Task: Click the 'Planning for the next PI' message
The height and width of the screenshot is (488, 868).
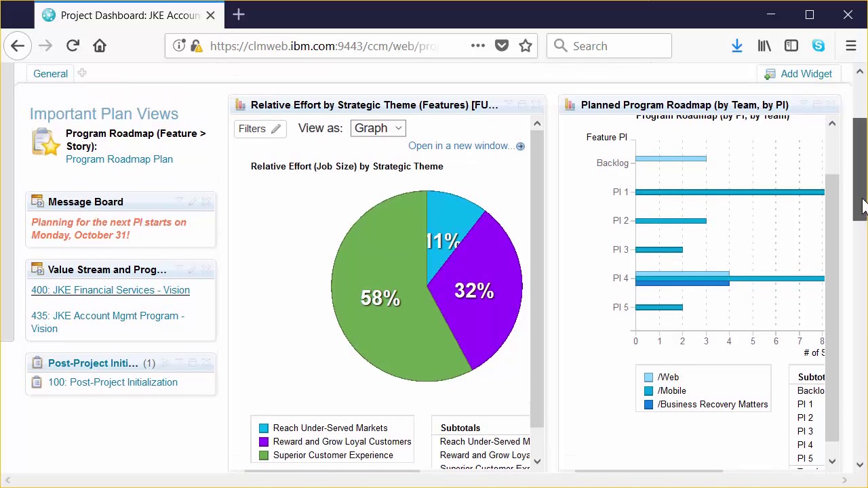Action: 108,228
